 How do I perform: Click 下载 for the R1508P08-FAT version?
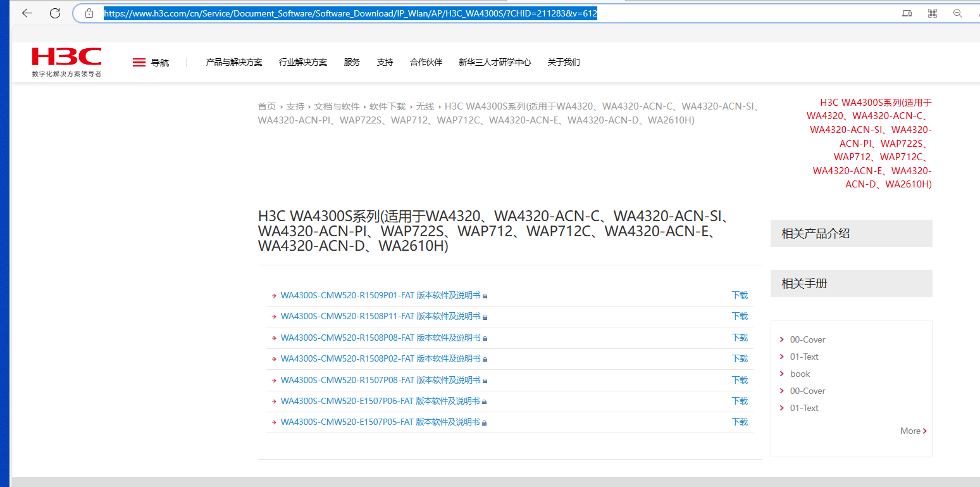tap(740, 338)
